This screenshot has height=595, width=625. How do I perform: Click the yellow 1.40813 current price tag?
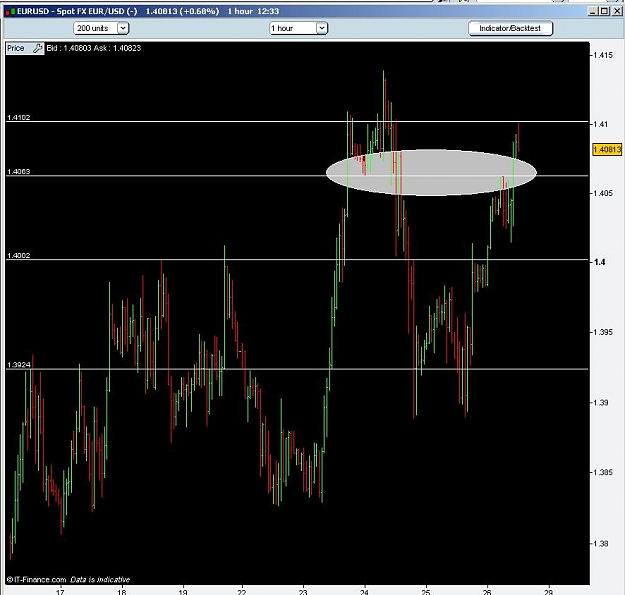tap(607, 149)
